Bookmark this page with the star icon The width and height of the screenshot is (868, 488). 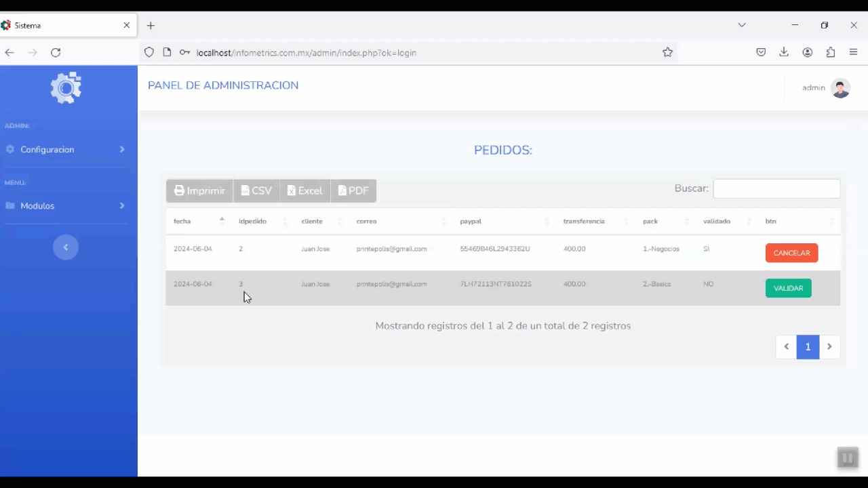coord(667,52)
